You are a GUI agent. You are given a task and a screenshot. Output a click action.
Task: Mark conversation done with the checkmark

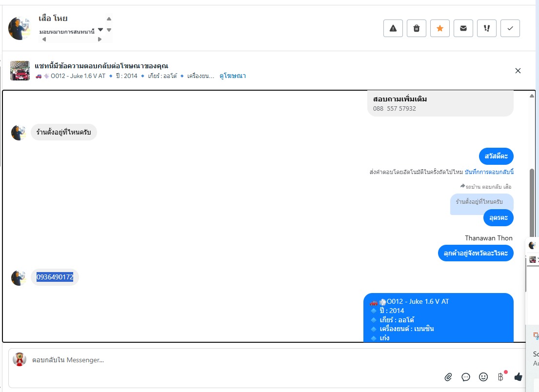point(510,28)
